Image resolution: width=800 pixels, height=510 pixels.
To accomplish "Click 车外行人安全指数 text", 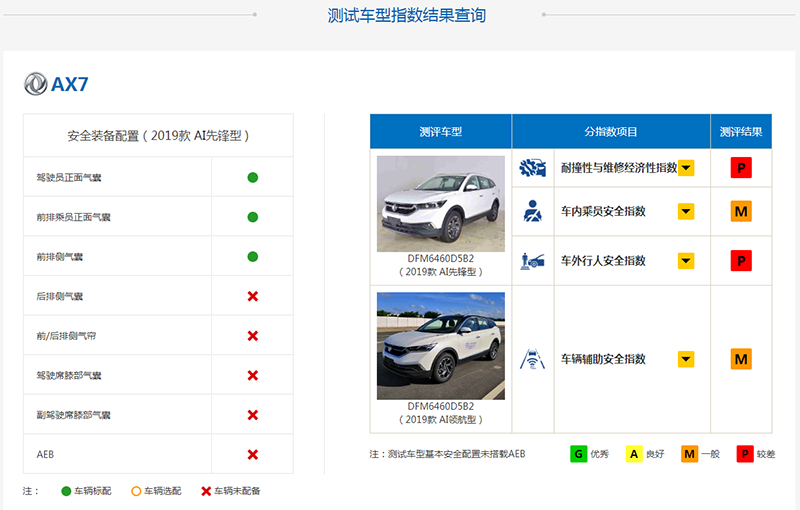I will point(604,261).
